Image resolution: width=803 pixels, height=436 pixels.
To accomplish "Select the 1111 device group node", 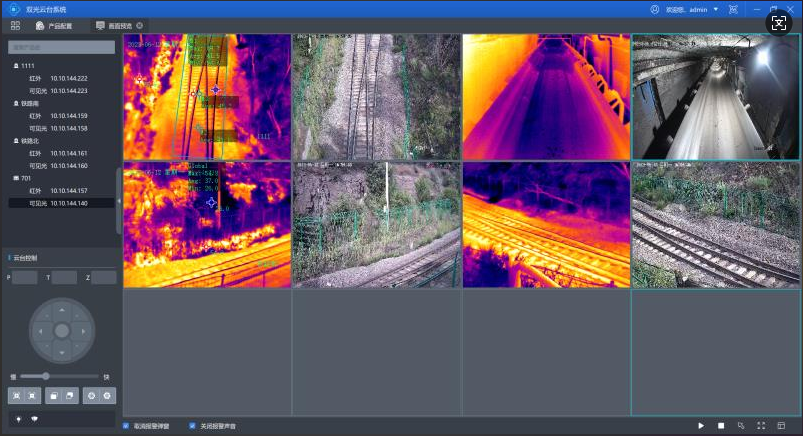I will click(28, 66).
